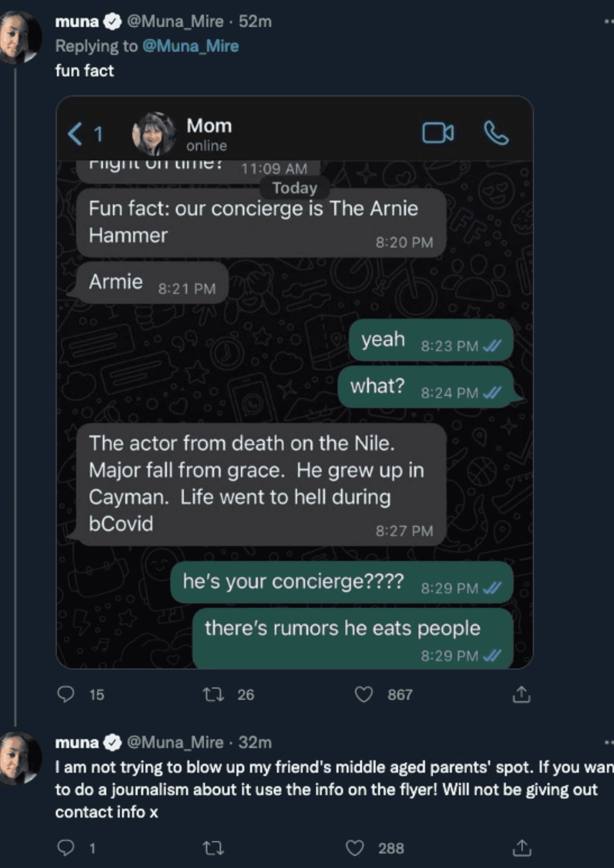Click the @Muna_Mire reply mention link
The width and height of the screenshot is (614, 868).
coord(191,46)
